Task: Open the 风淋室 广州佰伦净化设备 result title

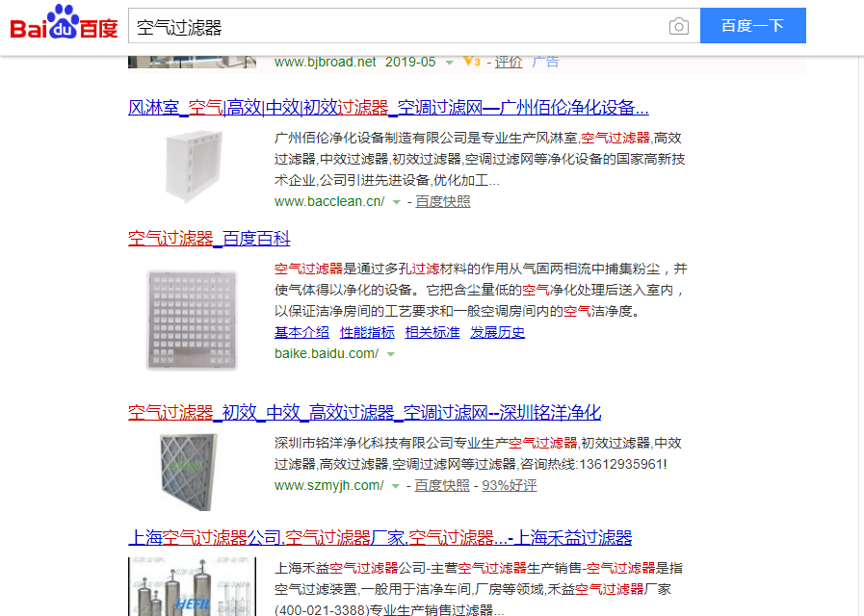Action: point(388,107)
